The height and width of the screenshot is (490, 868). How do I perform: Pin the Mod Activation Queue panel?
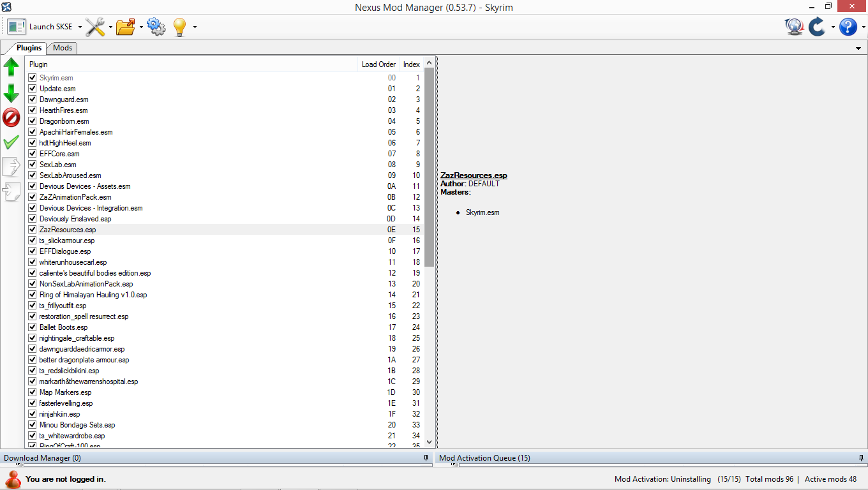coord(862,458)
